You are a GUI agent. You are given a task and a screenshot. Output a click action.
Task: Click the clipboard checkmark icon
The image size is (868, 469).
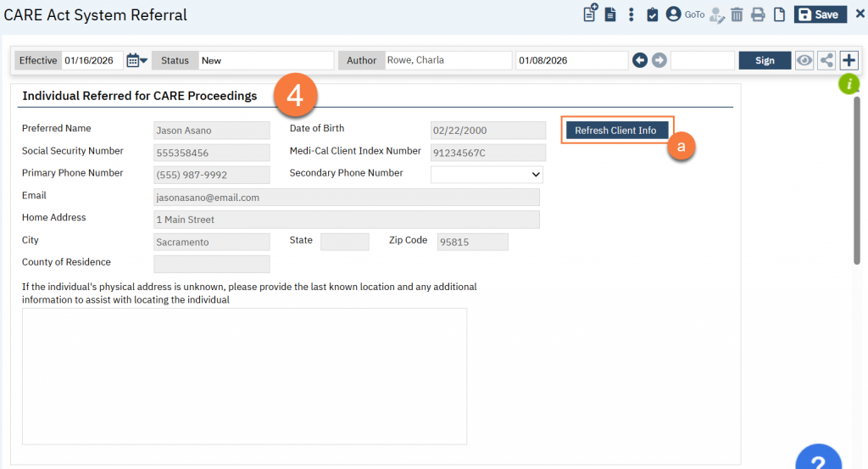652,14
